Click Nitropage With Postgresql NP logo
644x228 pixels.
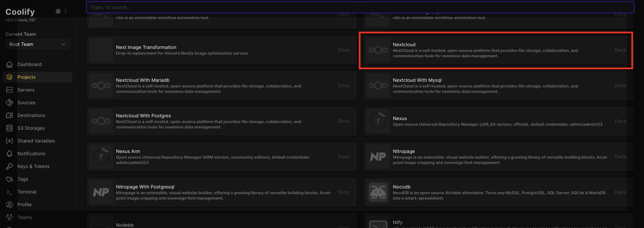point(101,192)
